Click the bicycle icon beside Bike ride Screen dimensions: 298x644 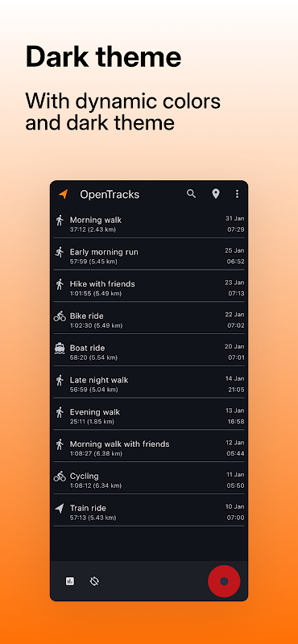(x=60, y=316)
